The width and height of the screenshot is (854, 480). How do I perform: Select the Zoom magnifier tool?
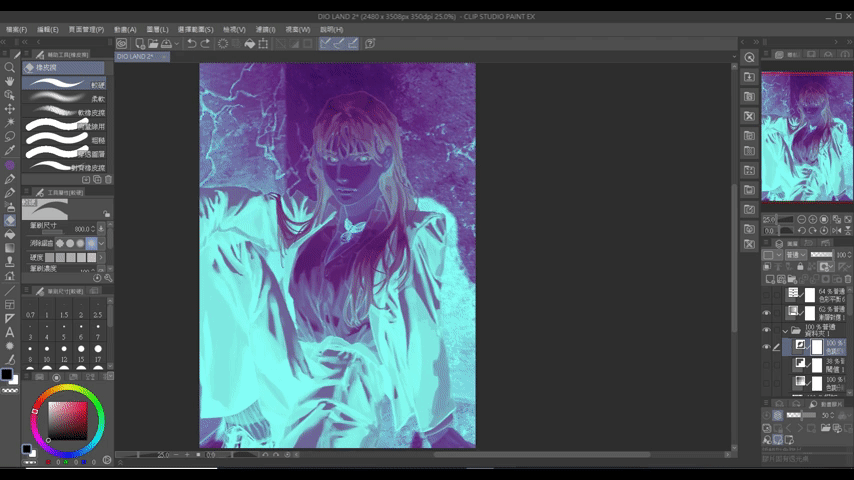tap(10, 68)
